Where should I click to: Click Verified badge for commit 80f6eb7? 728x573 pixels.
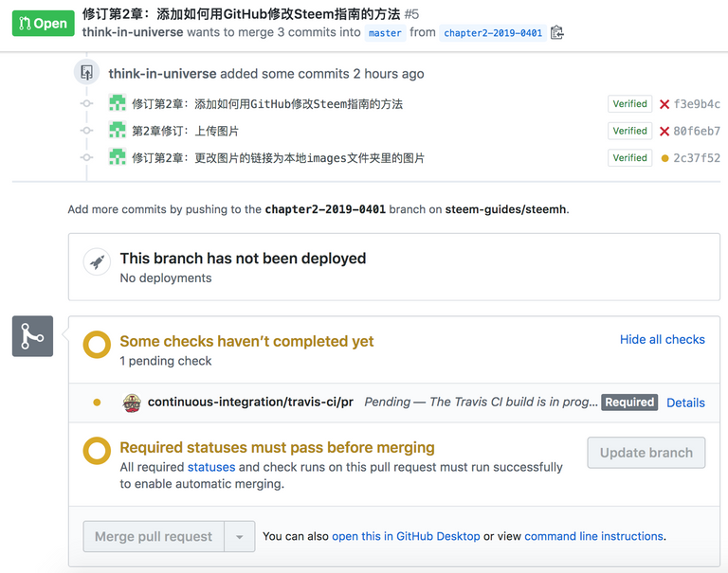pyautogui.click(x=629, y=131)
